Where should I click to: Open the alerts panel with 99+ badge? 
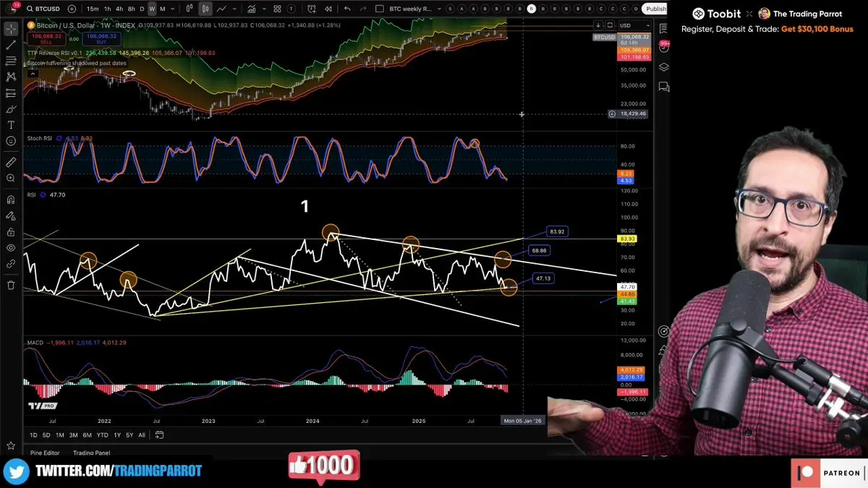click(x=663, y=47)
